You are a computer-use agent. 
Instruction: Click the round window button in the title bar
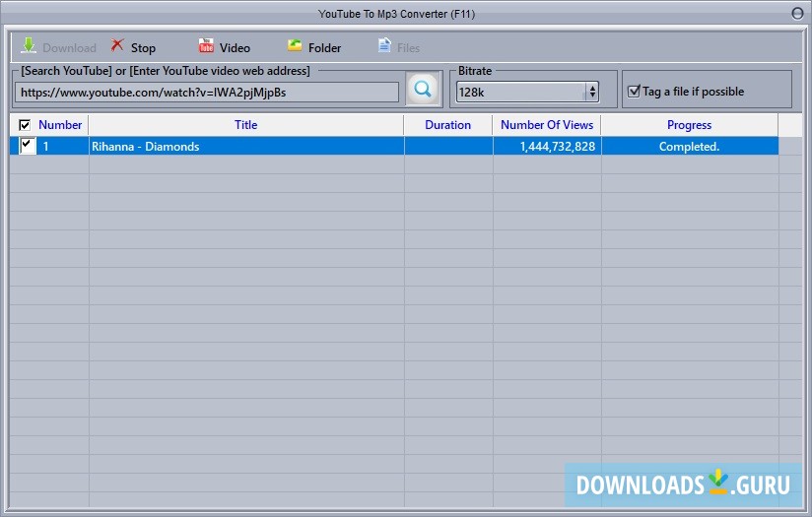[797, 14]
